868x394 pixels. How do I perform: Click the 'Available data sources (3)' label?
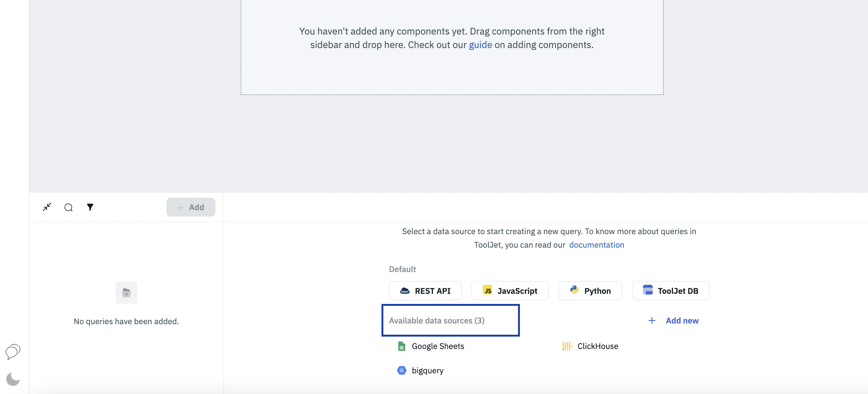(437, 321)
